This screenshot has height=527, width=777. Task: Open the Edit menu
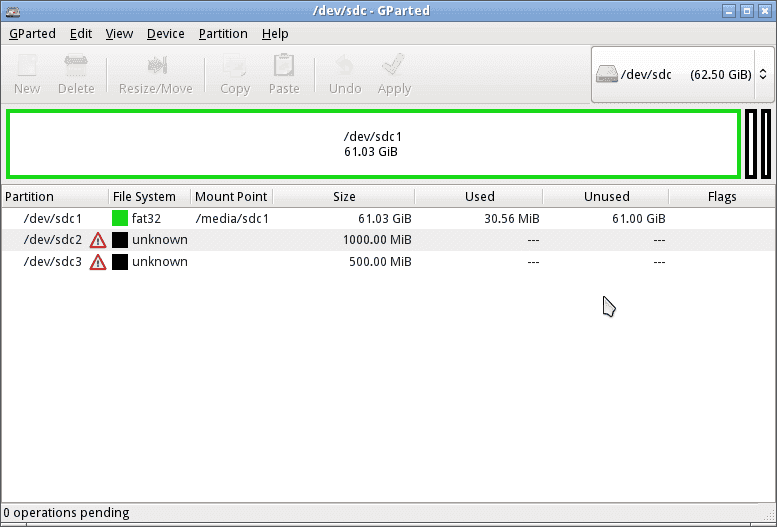[x=81, y=34]
